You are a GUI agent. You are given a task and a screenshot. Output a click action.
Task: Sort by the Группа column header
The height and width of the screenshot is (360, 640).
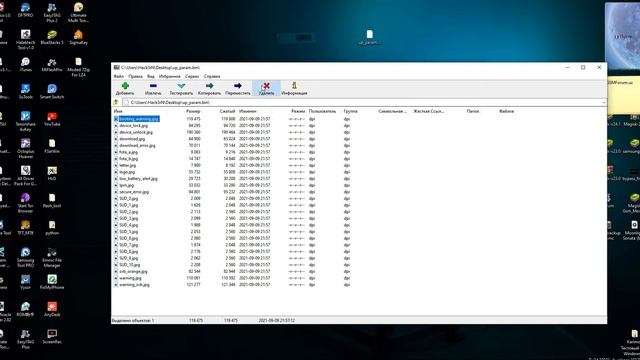click(351, 111)
